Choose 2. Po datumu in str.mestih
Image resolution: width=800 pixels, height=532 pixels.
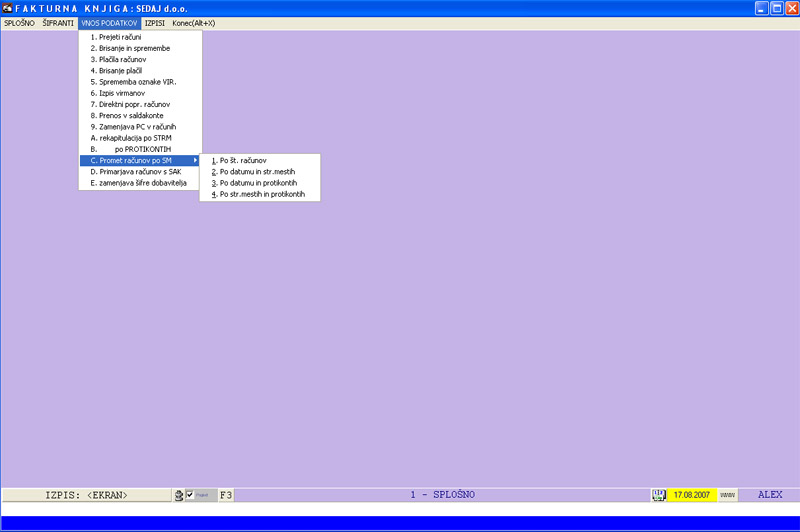point(260,171)
